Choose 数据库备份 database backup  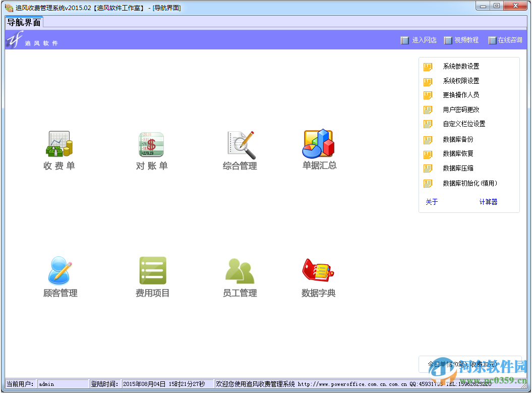point(458,139)
